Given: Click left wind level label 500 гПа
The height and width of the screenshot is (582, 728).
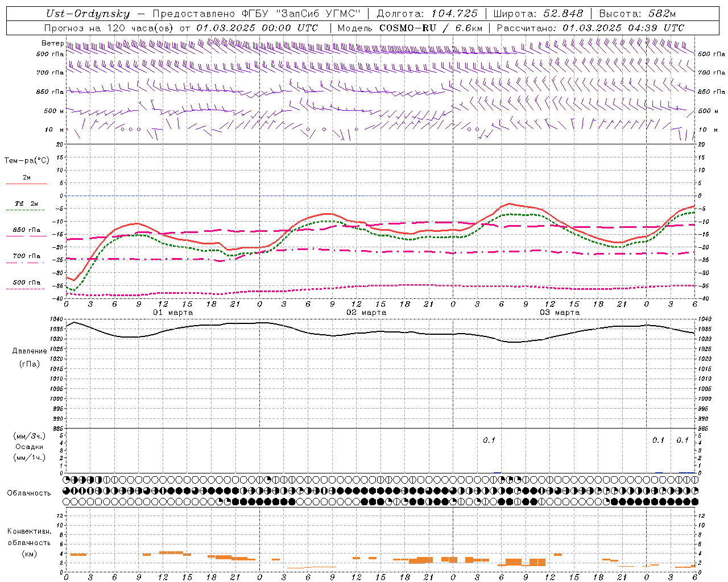Looking at the screenshot, I should coord(50,55).
